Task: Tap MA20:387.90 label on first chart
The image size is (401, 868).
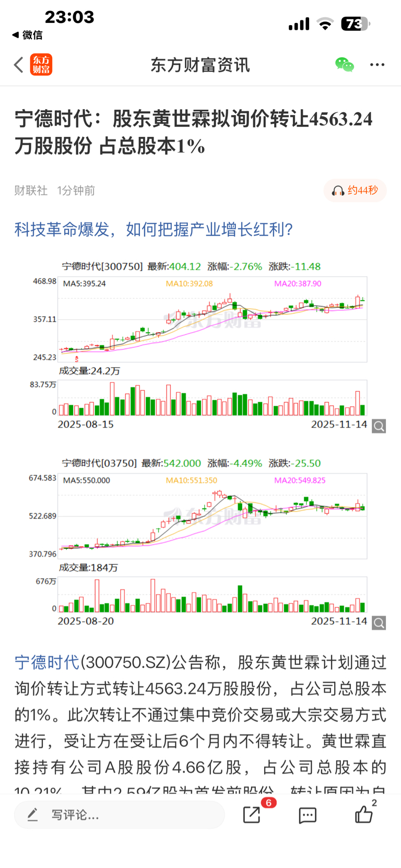Action: tap(298, 284)
